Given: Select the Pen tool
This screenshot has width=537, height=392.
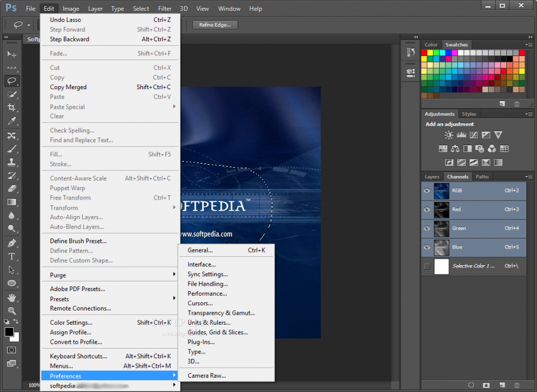Looking at the screenshot, I should pyautogui.click(x=11, y=243).
